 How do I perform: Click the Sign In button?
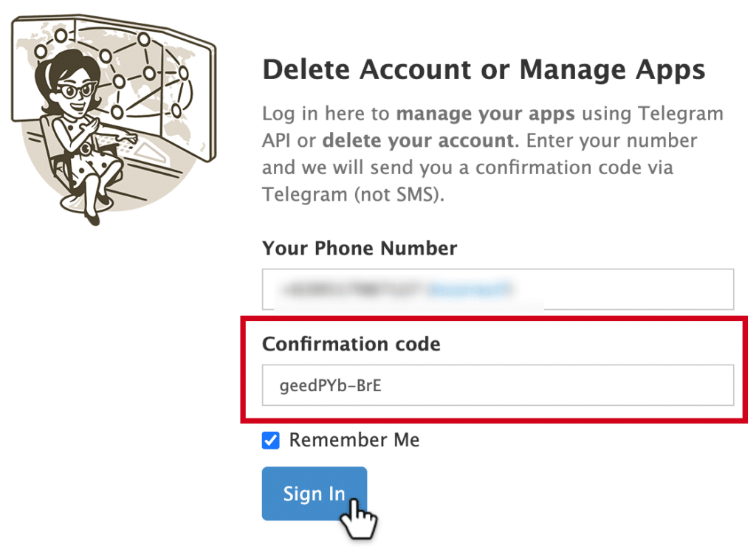(314, 494)
